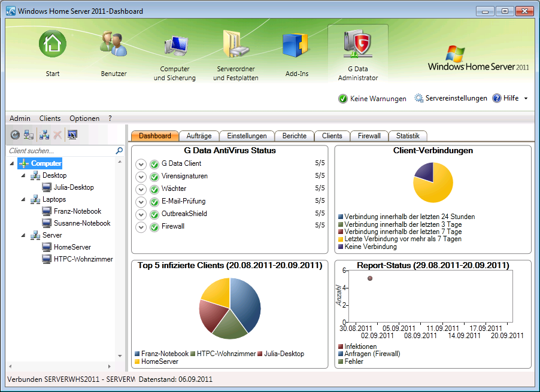
Task: Click the red X delete toolbar icon
Action: 57,135
